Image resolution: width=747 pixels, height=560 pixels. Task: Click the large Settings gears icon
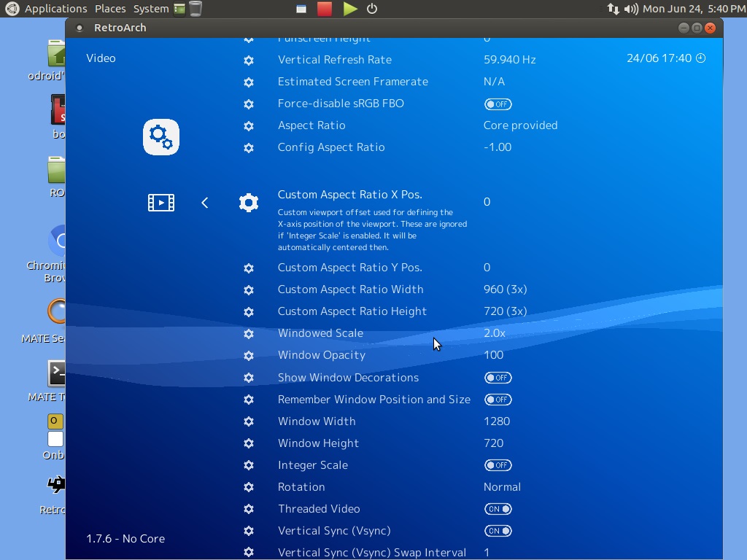pos(161,137)
